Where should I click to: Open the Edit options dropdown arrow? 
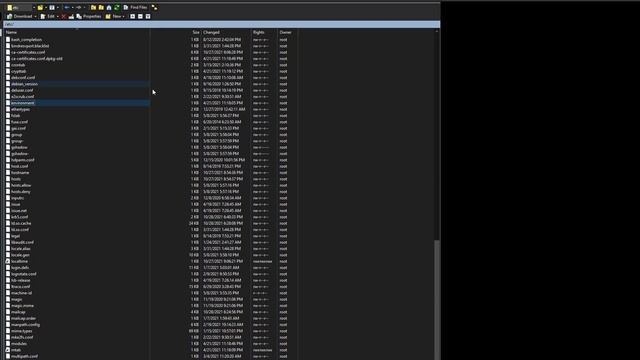58,16
